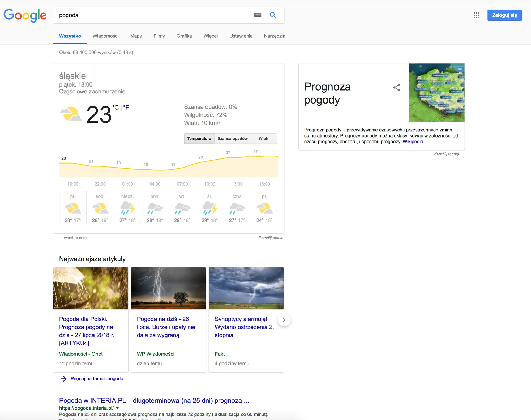The height and width of the screenshot is (420, 531).
Task: Click the search field containing pogoda
Action: point(154,15)
